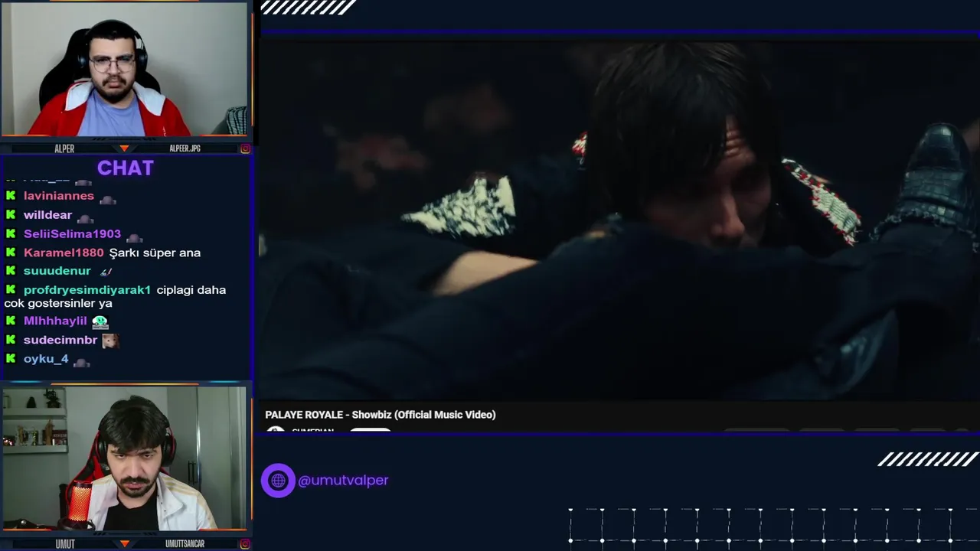Click the Kick icon beside Karamel1880
980x551 pixels.
point(11,253)
